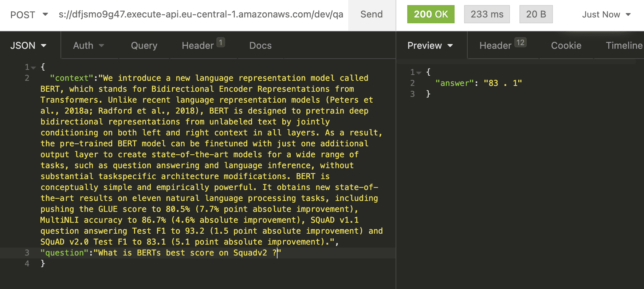644x289 pixels.
Task: Click the request URL field
Action: coord(201,15)
